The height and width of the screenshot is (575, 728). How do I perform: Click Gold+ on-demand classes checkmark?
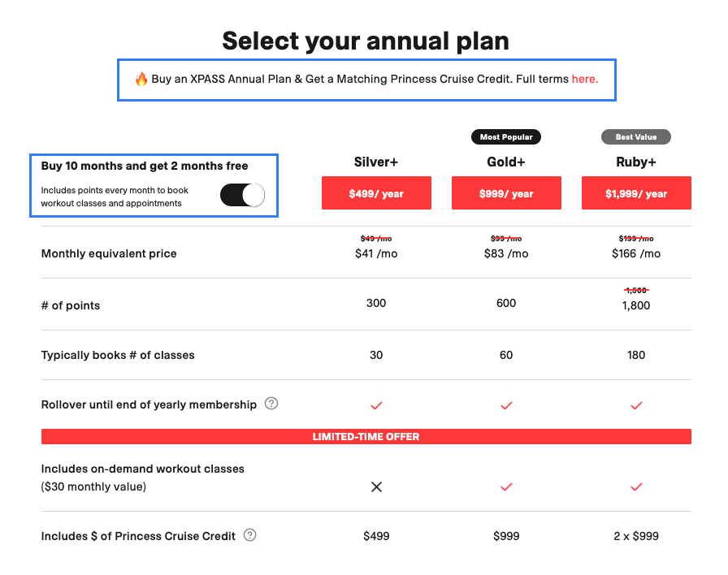coord(506,486)
